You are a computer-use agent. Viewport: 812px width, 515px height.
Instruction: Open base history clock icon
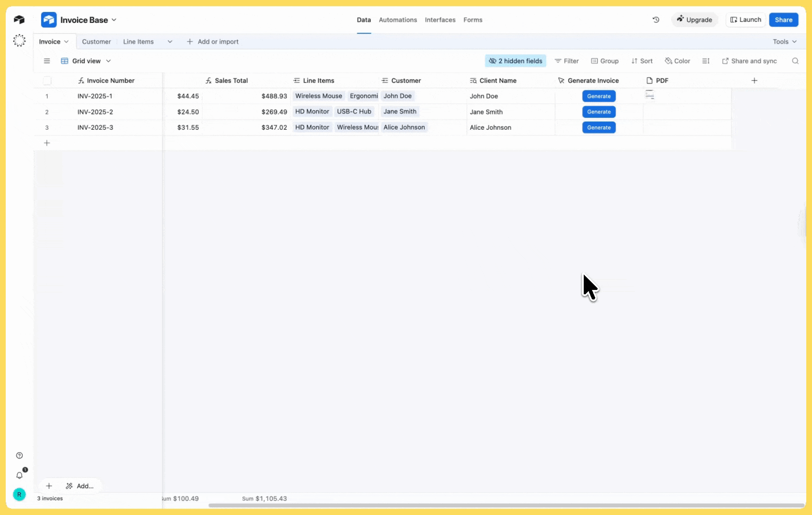[656, 20]
